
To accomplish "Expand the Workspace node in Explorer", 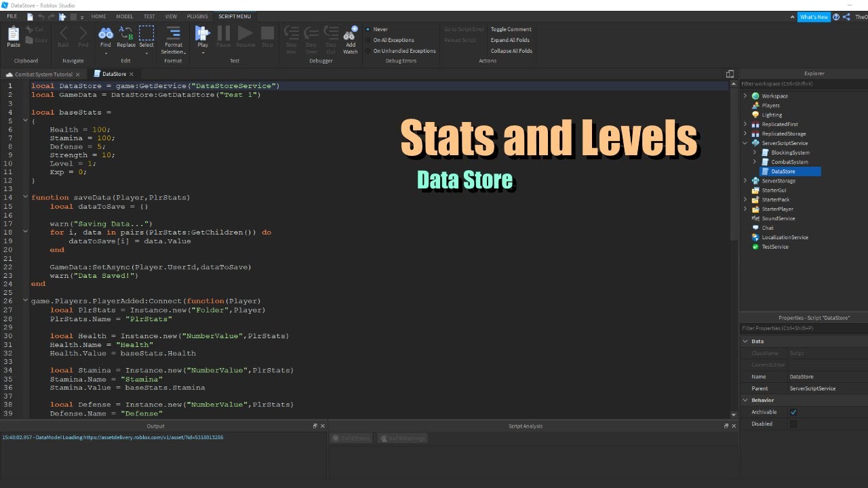I will [x=745, y=96].
